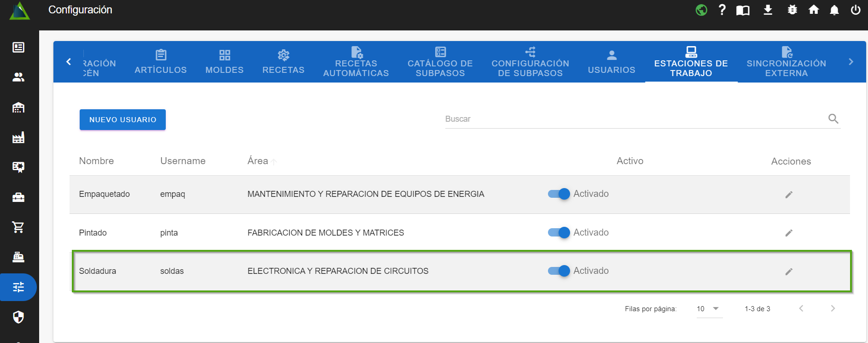
Task: Click the Nuevo Usuario button
Action: (x=122, y=120)
